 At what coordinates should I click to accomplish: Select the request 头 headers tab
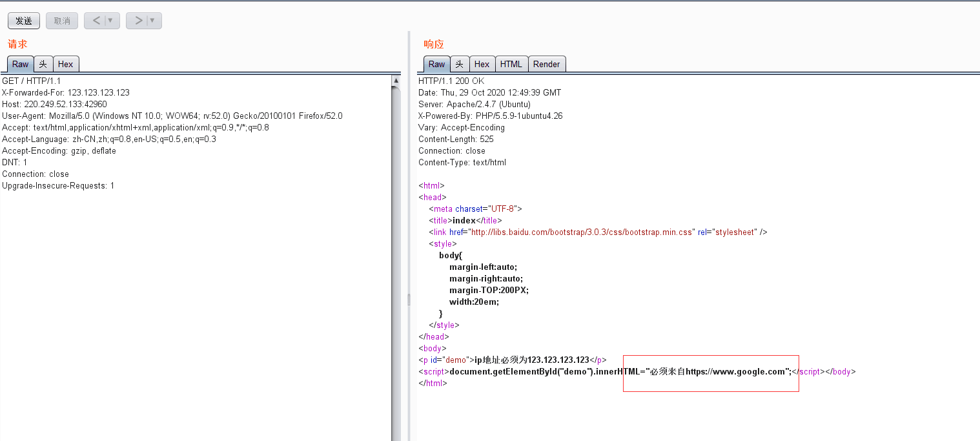click(43, 64)
